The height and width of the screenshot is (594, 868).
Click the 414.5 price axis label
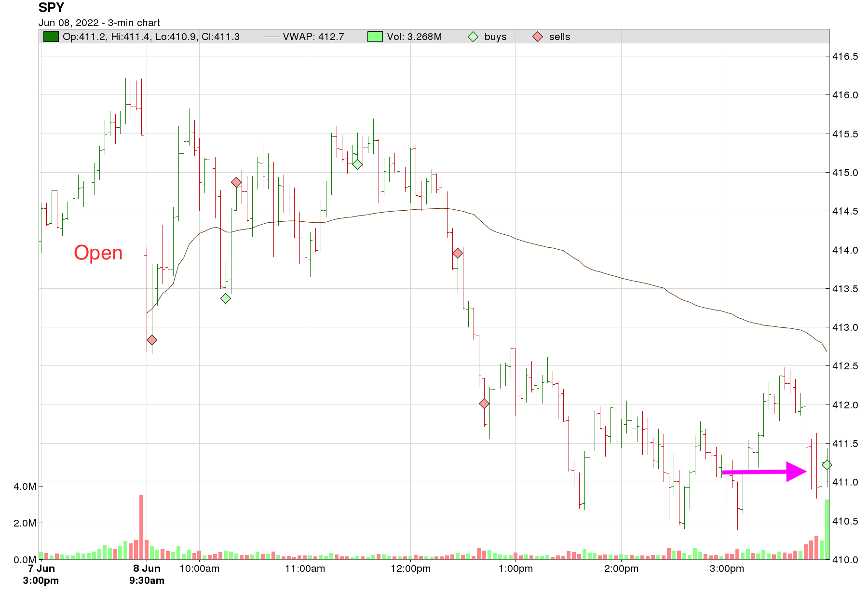pos(845,211)
